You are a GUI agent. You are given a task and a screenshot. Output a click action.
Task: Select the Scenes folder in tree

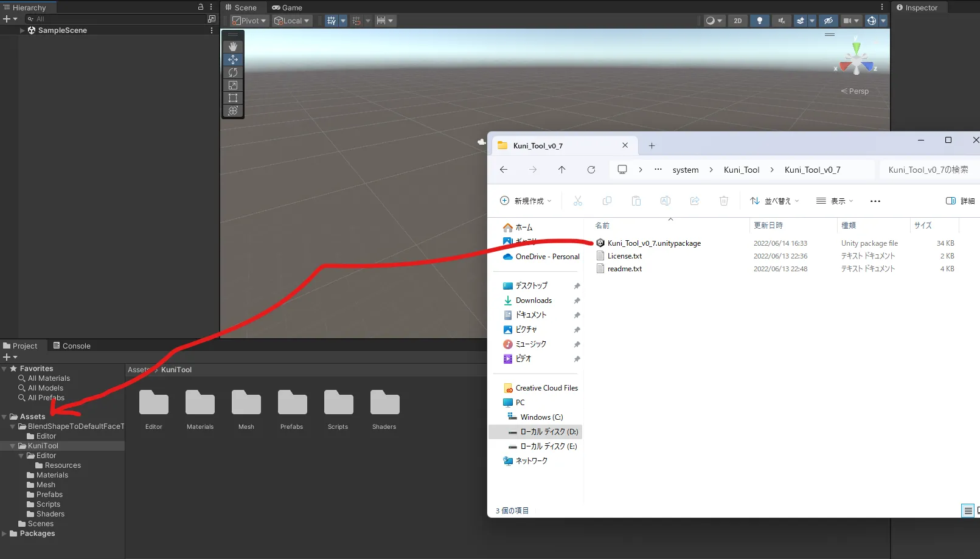[40, 524]
